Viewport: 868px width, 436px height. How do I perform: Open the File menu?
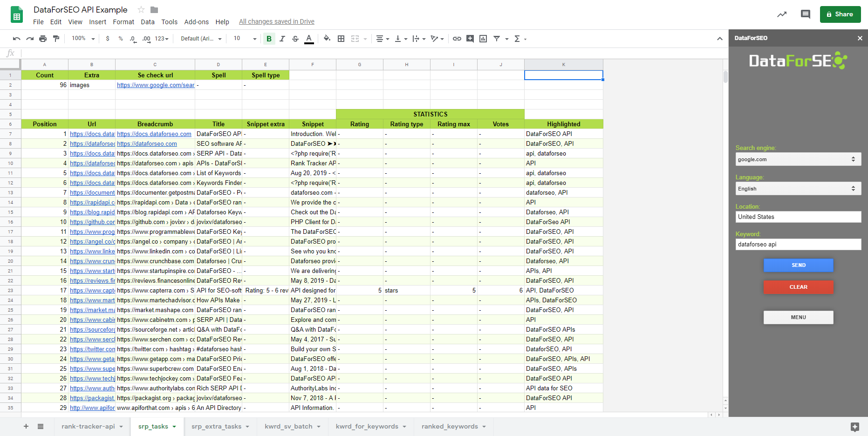click(38, 22)
